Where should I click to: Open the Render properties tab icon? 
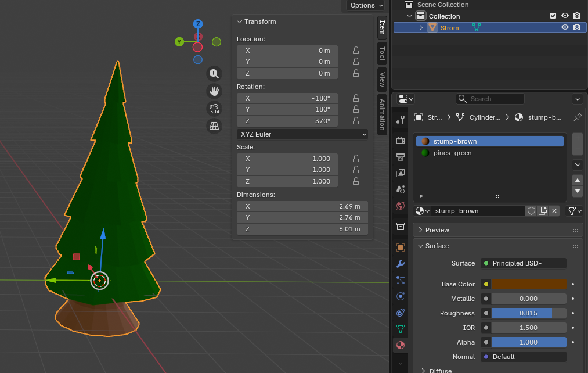(x=400, y=140)
